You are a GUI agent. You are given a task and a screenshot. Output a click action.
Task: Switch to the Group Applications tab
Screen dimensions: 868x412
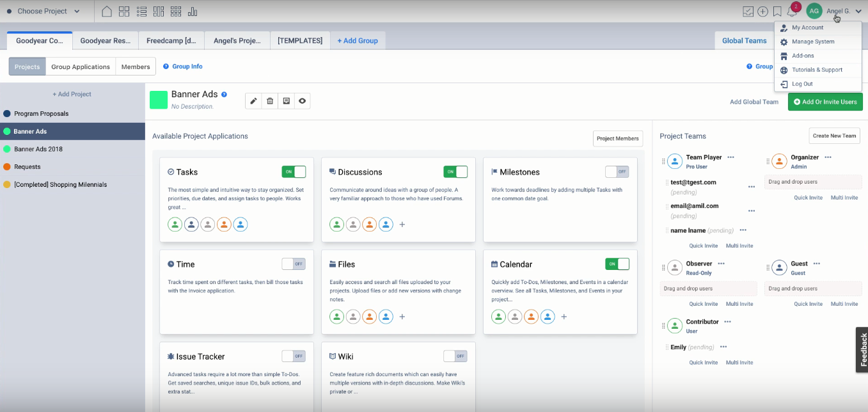(81, 67)
